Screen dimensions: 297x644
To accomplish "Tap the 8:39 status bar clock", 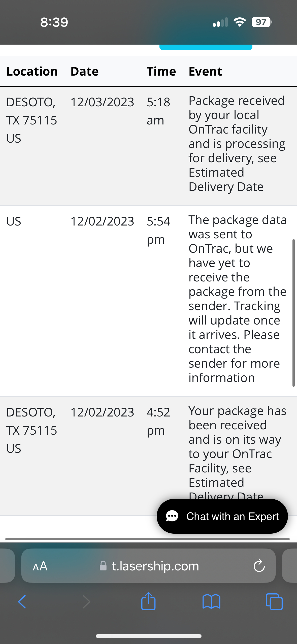I will click(54, 22).
